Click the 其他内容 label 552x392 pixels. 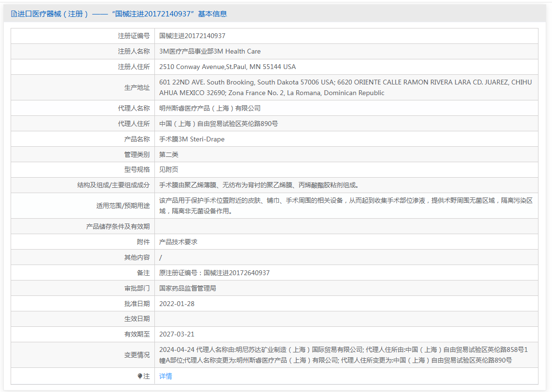point(137,257)
